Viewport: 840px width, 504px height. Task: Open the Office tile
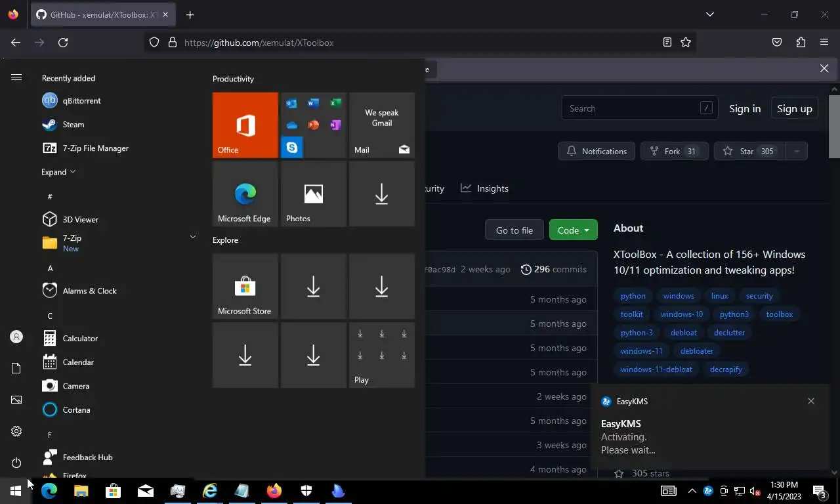pyautogui.click(x=245, y=125)
